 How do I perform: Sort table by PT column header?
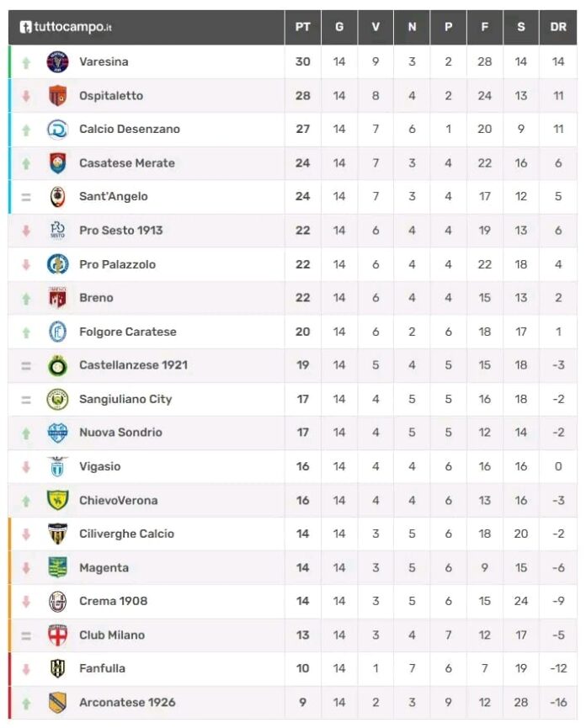[x=303, y=27]
